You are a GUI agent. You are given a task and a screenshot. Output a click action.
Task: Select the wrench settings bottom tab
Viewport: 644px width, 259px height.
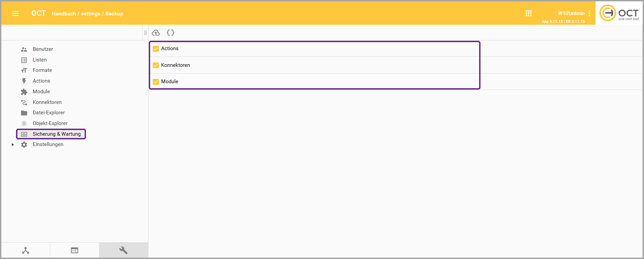[123, 250]
